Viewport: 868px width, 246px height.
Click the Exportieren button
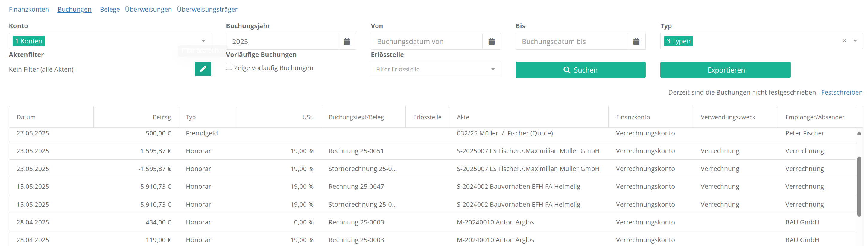coord(725,70)
